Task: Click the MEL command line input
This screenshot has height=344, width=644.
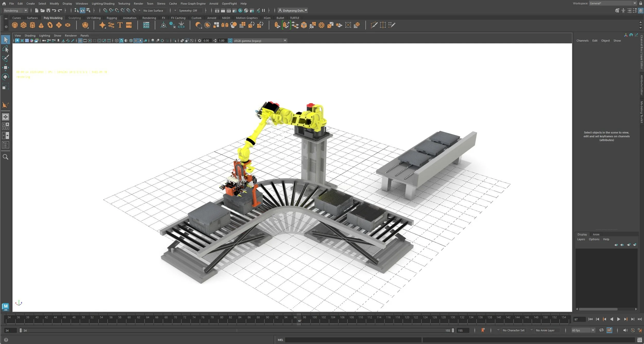Action: [x=353, y=340]
